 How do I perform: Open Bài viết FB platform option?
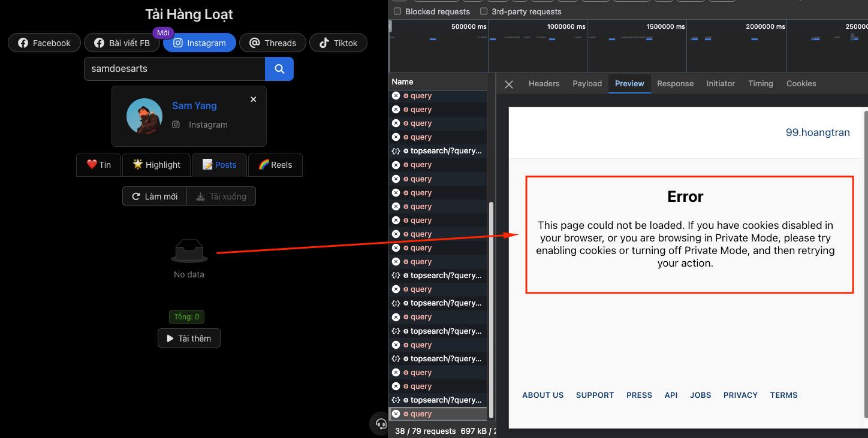click(x=122, y=43)
